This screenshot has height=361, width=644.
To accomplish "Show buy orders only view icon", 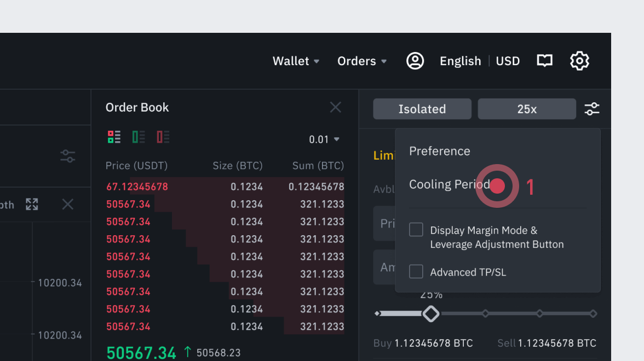I will point(139,137).
